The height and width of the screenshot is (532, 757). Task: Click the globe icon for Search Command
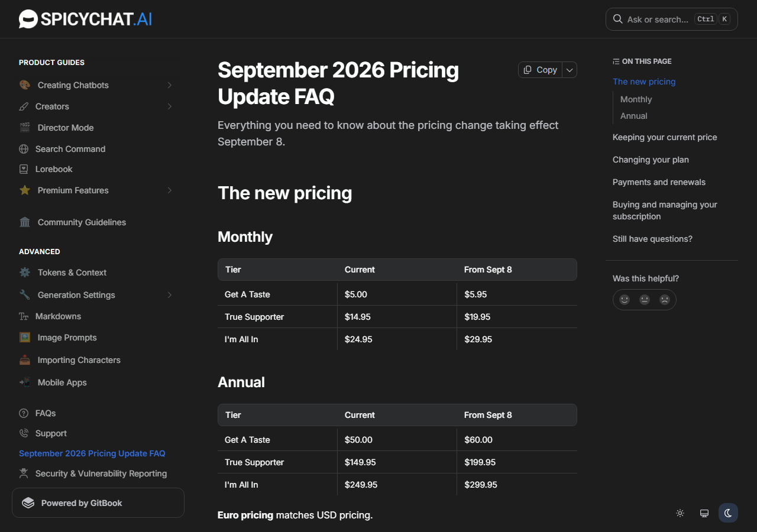coord(24,149)
